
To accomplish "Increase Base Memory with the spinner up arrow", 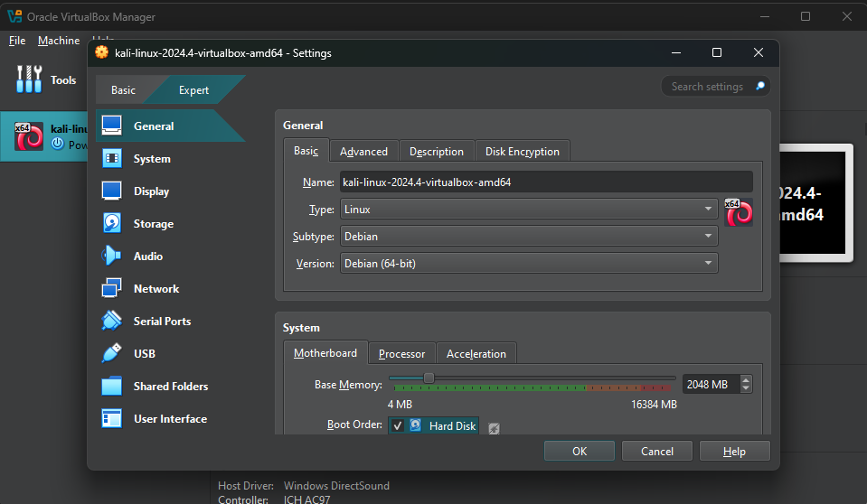I will pyautogui.click(x=746, y=379).
